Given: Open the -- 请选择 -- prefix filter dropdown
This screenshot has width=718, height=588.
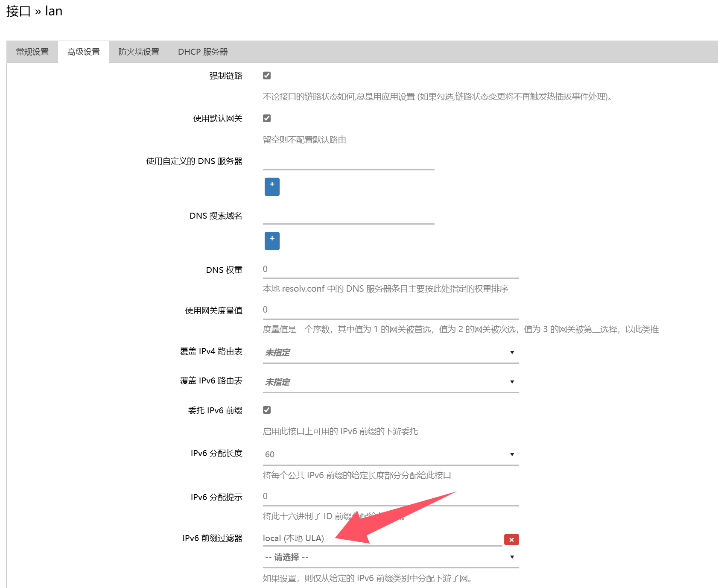Looking at the screenshot, I should pyautogui.click(x=388, y=557).
